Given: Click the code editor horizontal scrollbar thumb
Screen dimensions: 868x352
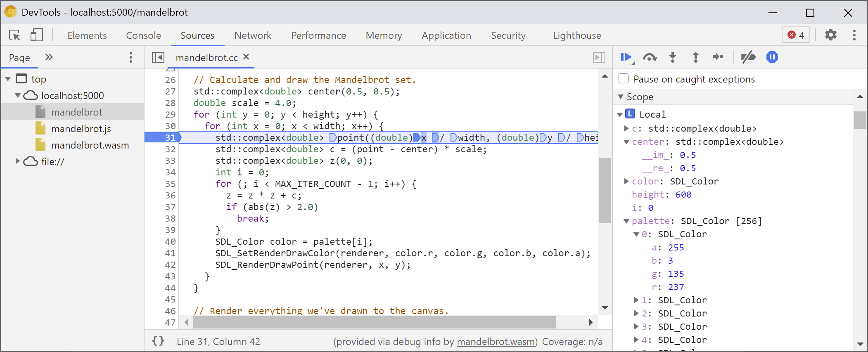Looking at the screenshot, I should click(x=374, y=322).
